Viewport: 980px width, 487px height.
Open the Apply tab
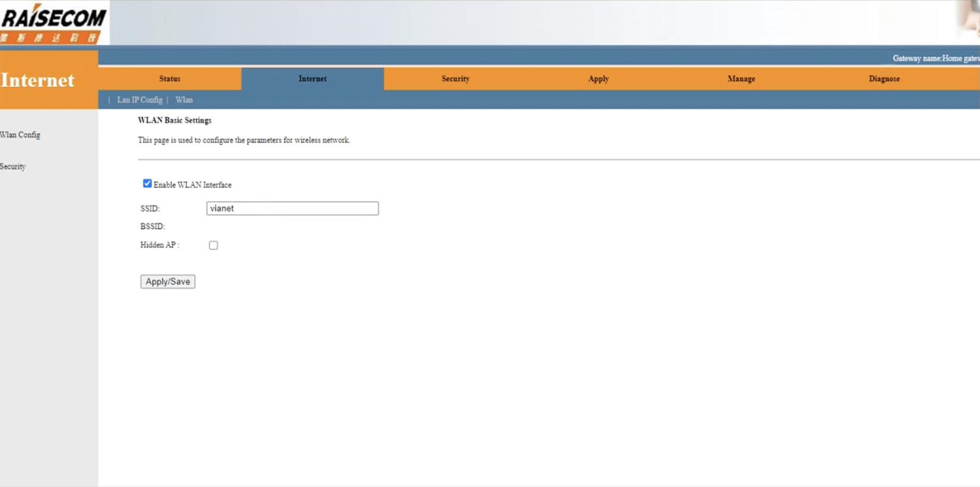click(x=598, y=79)
